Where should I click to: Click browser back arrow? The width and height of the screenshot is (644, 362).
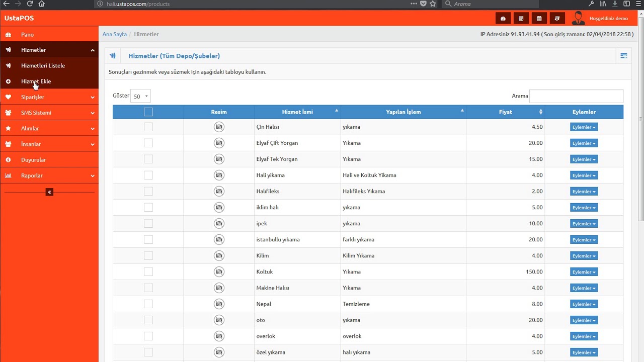coord(6,4)
